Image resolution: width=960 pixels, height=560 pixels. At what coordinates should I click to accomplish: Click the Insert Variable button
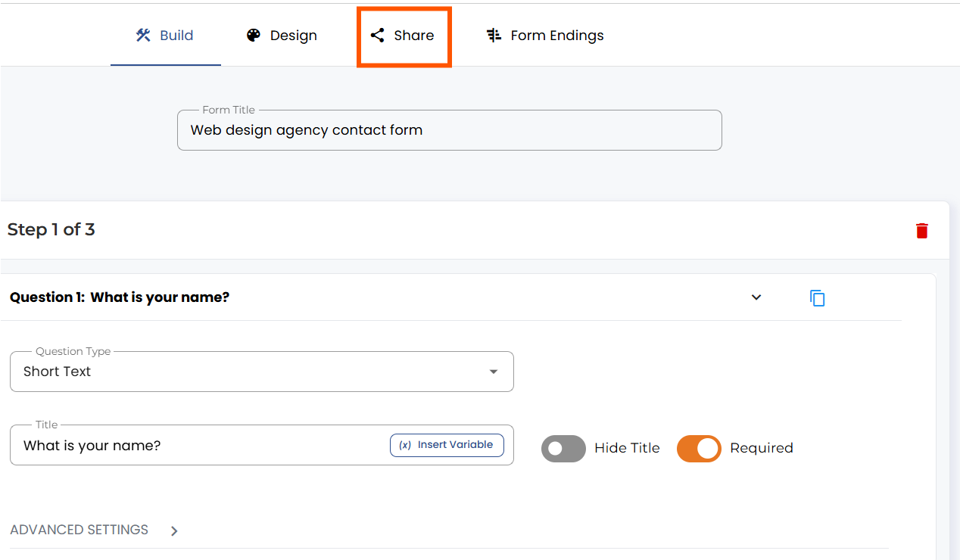(x=447, y=445)
